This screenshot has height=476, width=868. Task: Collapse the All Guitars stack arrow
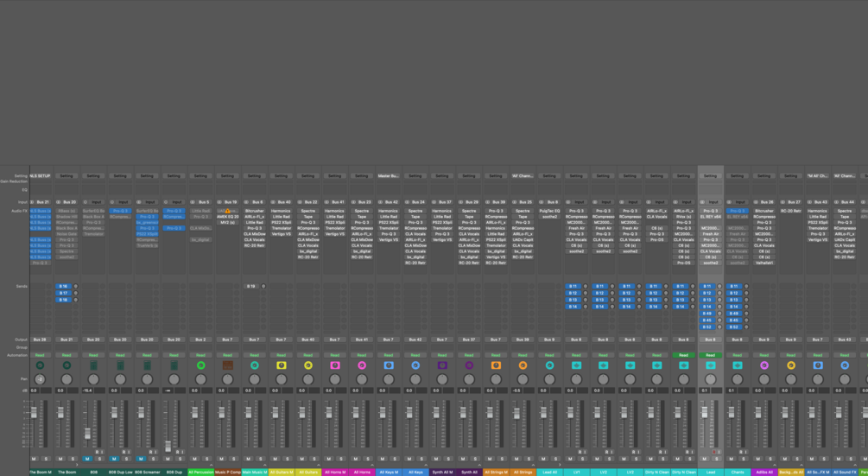click(x=318, y=466)
